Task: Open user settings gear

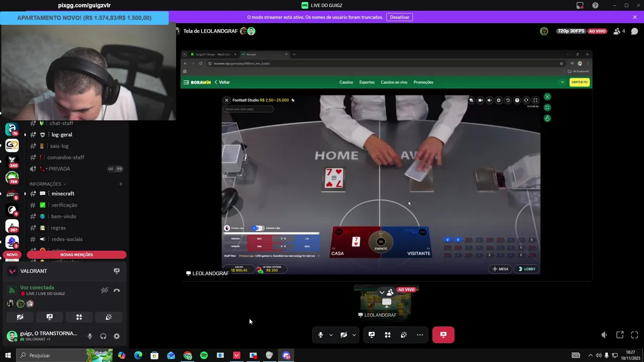Action: pyautogui.click(x=117, y=336)
